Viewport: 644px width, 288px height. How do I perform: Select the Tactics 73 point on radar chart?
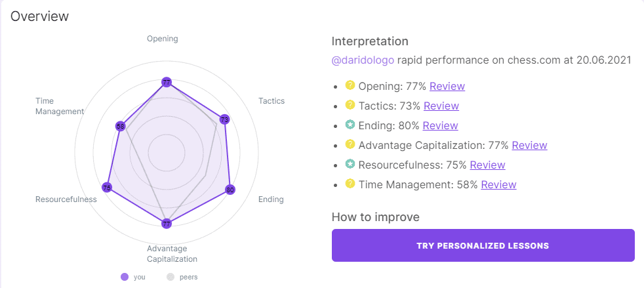point(224,119)
